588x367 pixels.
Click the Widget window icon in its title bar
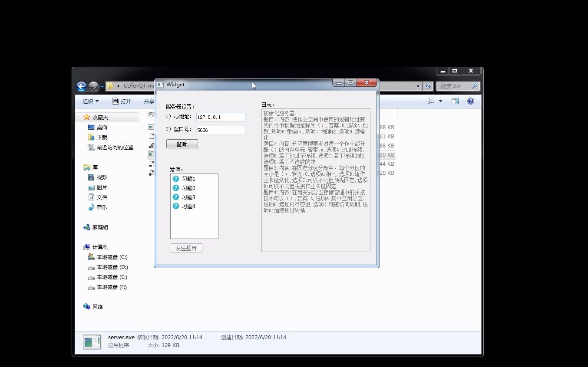click(161, 84)
